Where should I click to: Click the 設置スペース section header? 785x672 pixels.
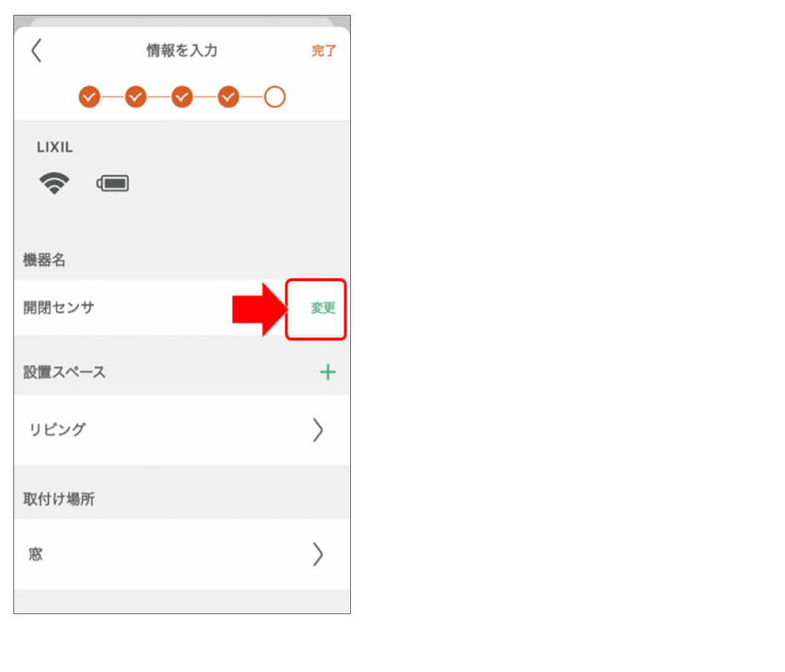click(x=65, y=372)
